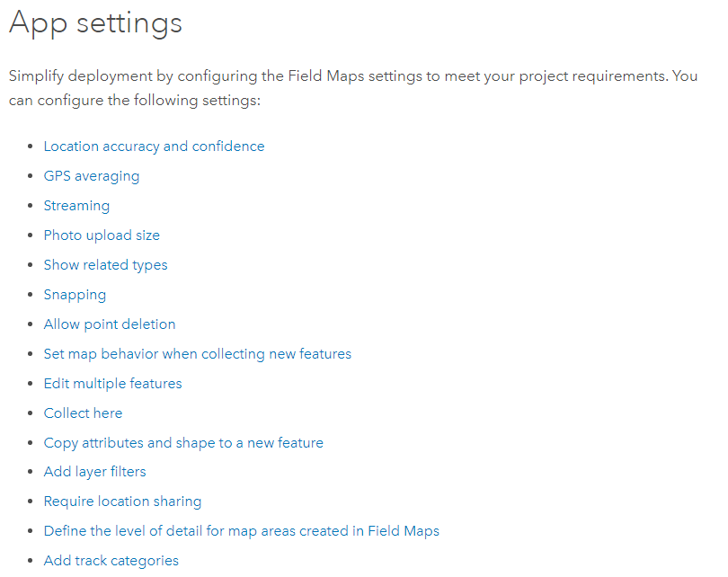The width and height of the screenshot is (728, 577).
Task: Follow the Collect here link
Action: pos(83,413)
